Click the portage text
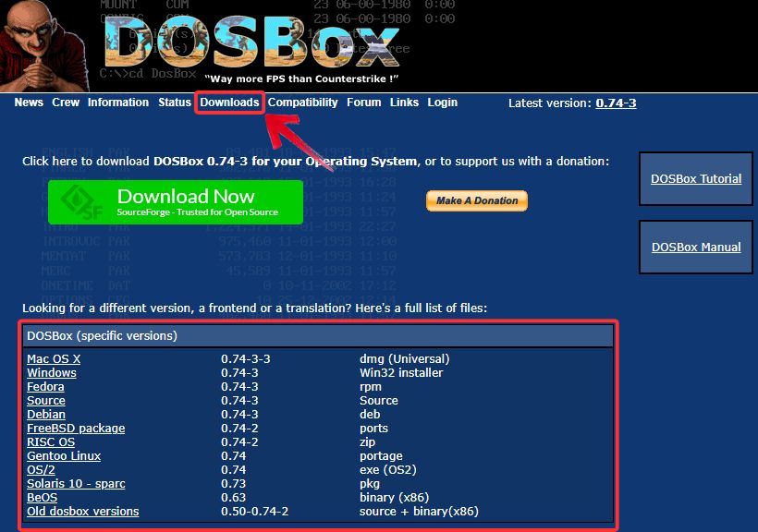This screenshot has width=758, height=532. pyautogui.click(x=381, y=456)
